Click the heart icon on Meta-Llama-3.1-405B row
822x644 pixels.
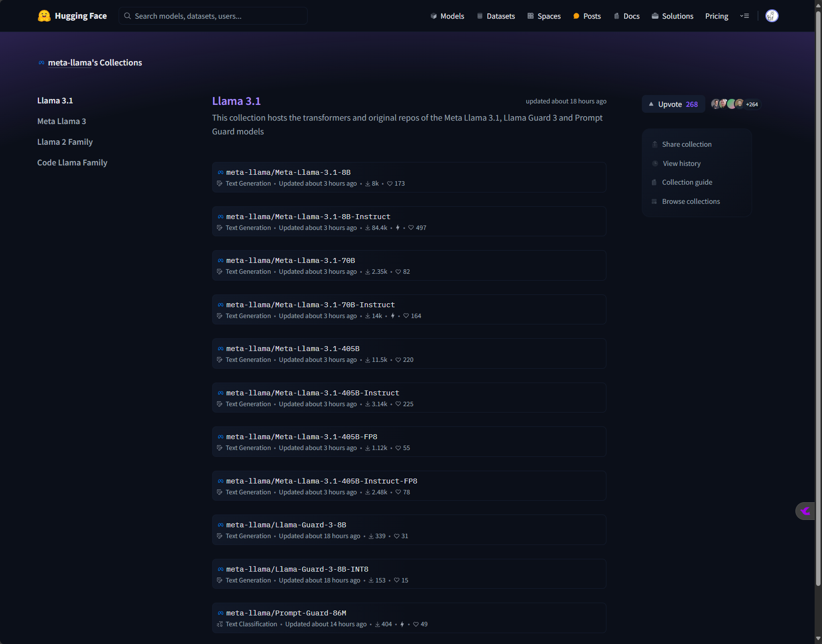pos(398,360)
